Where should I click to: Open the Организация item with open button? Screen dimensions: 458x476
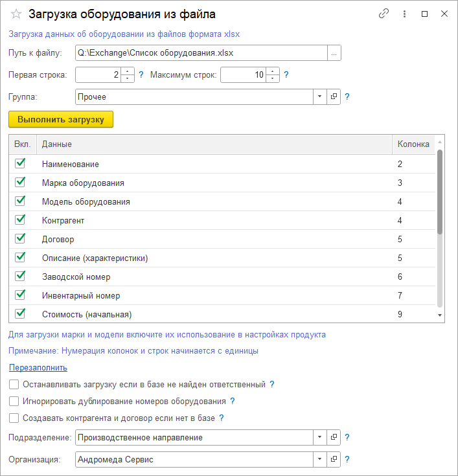pos(334,459)
